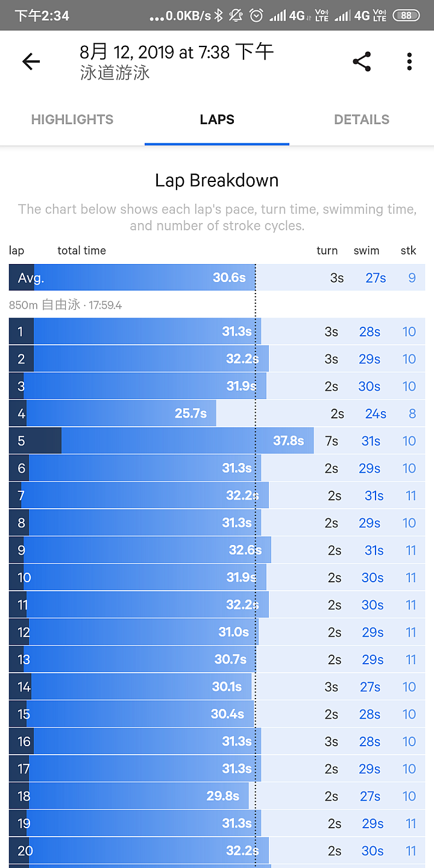Viewport: 434px width, 868px height.
Task: Open the share icon
Action: coord(362,61)
